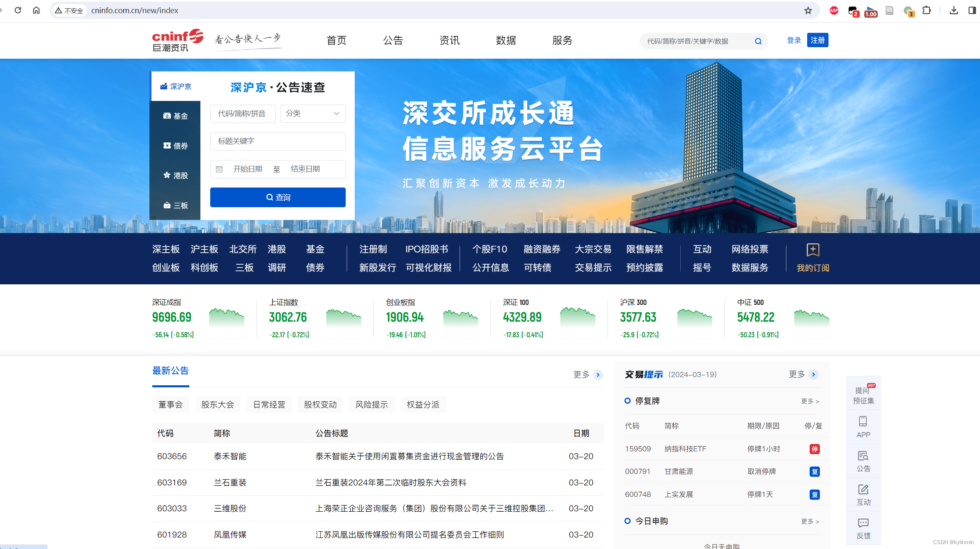Select 基金 in the quick search sidebar
This screenshot has height=549, width=980.
point(175,116)
